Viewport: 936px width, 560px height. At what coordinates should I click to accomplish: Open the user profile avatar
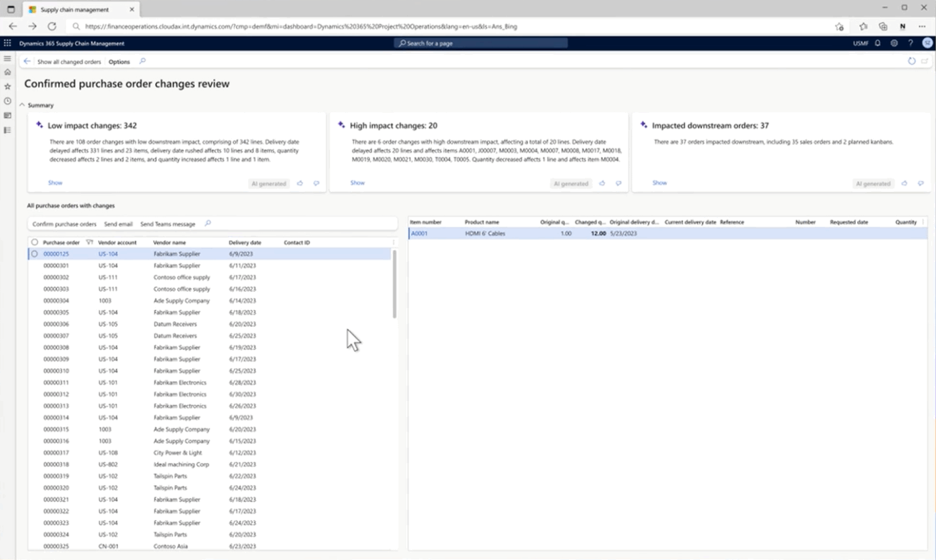click(x=927, y=43)
